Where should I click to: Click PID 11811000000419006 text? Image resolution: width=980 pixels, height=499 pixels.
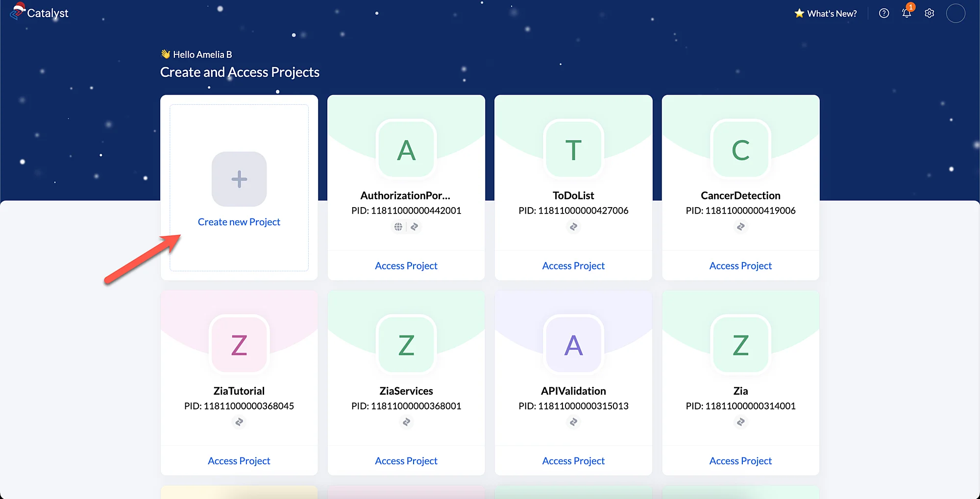coord(740,211)
